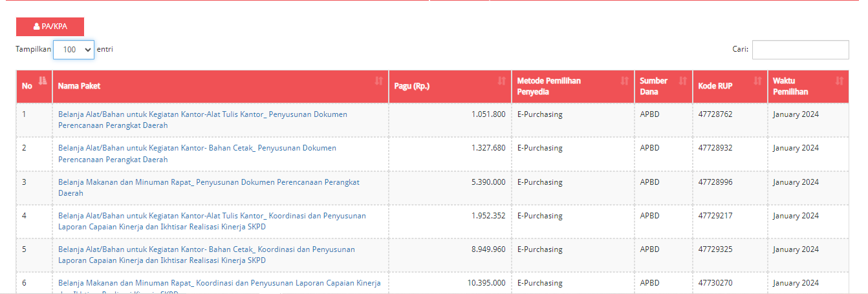
Task: Click the Kode RUP header text
Action: tap(715, 86)
